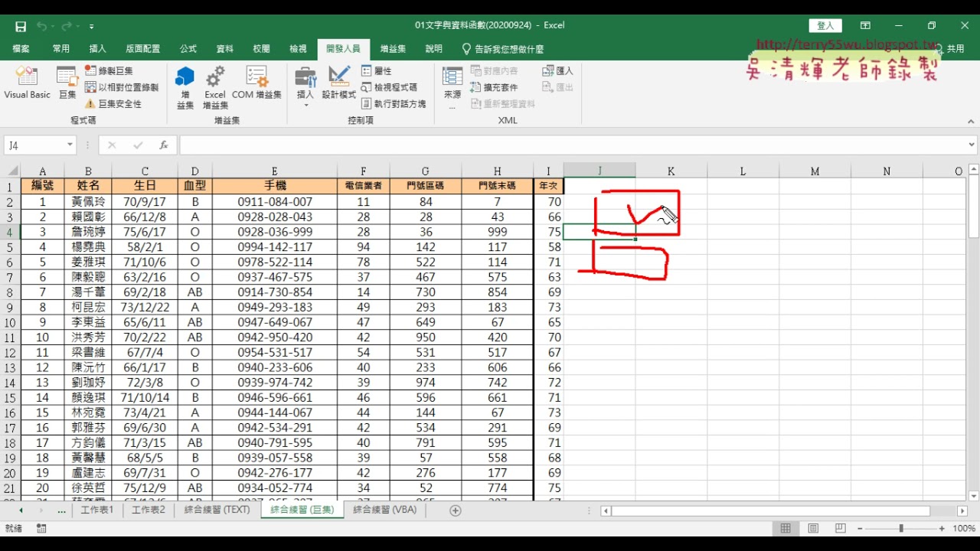Switch to sheet 工作表1
The height and width of the screenshot is (551, 980).
pos(97,510)
